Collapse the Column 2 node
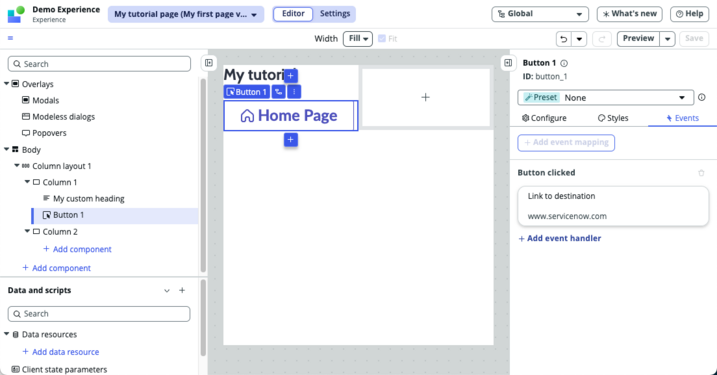717x375 pixels. 27,231
